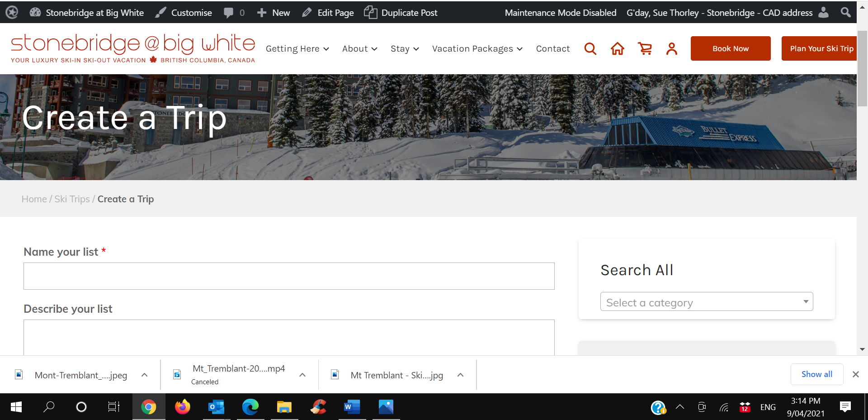Open the Customise theme option
868x420 pixels.
[184, 13]
